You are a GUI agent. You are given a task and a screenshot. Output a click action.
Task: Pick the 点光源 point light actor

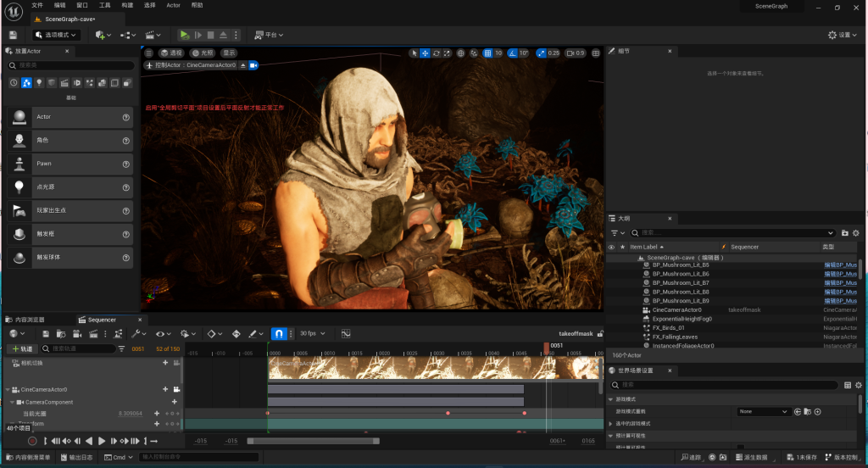(70, 187)
